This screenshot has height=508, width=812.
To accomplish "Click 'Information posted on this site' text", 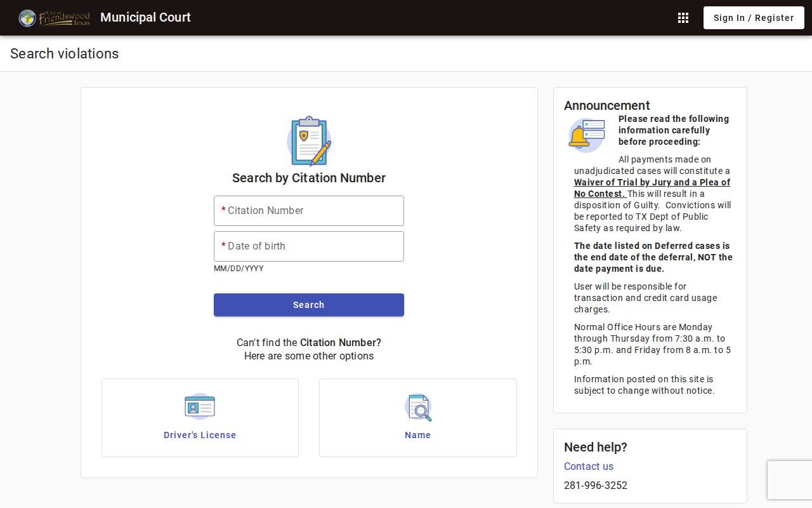I will pyautogui.click(x=644, y=385).
